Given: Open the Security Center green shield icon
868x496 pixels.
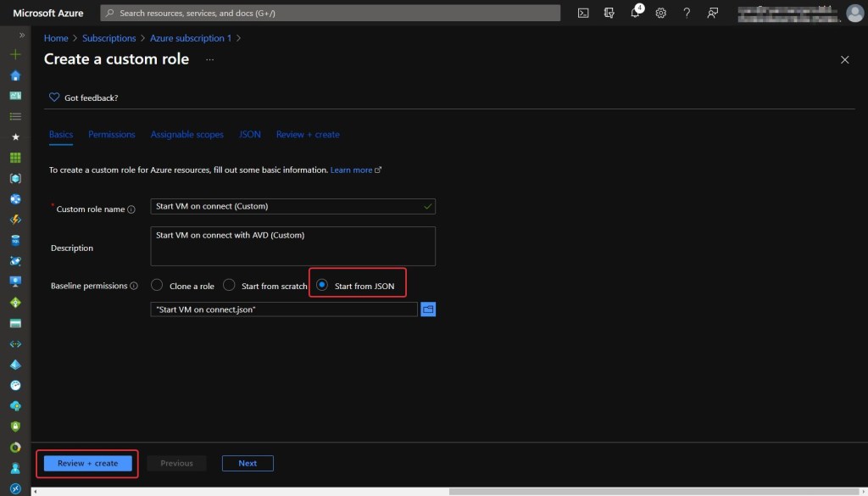Looking at the screenshot, I should [15, 426].
